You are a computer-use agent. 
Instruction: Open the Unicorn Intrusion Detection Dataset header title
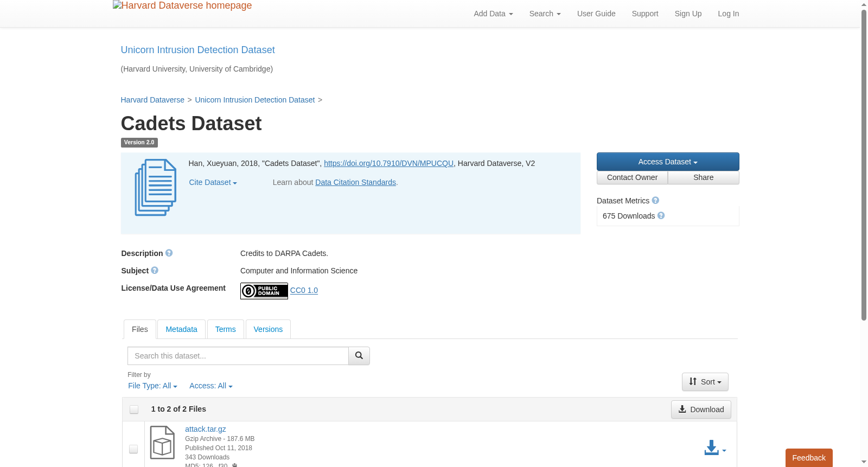[x=197, y=50]
